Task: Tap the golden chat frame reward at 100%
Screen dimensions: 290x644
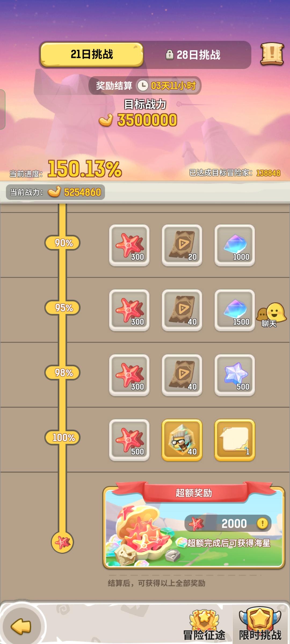Action: [x=234, y=440]
